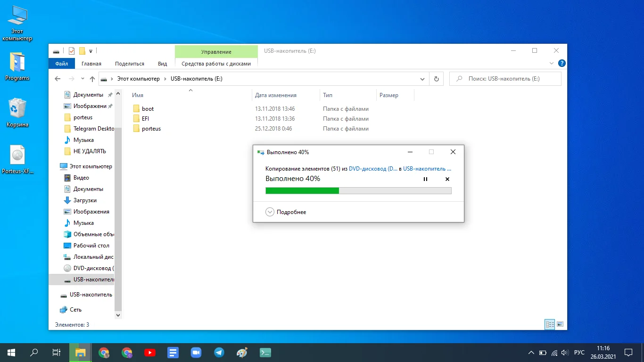Viewport: 644px width, 362px height.
Task: Select the porteus folder in file list
Action: 151,129
